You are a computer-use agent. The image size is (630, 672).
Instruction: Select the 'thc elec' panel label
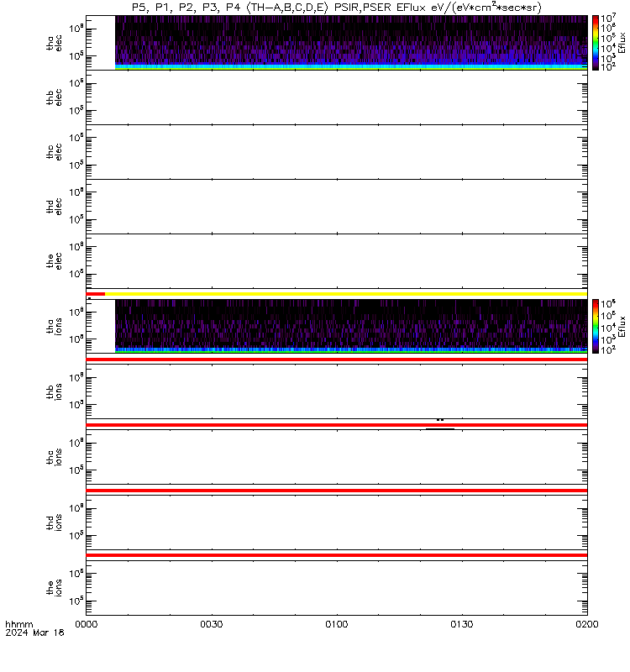(55, 152)
